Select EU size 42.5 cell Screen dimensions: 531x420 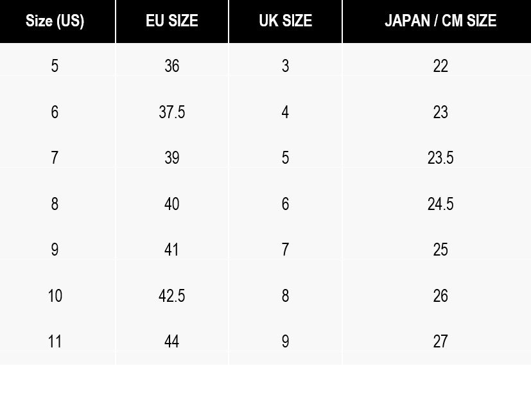(172, 295)
